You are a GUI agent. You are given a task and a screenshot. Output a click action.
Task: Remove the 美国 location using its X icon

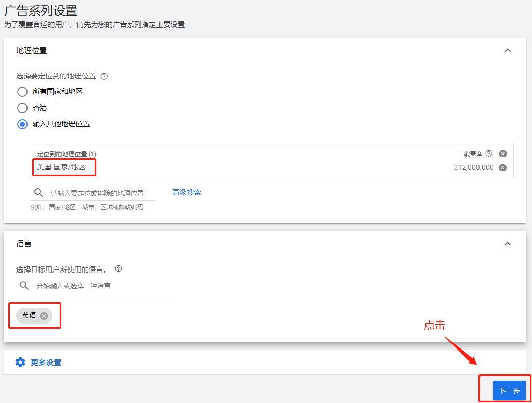(502, 167)
